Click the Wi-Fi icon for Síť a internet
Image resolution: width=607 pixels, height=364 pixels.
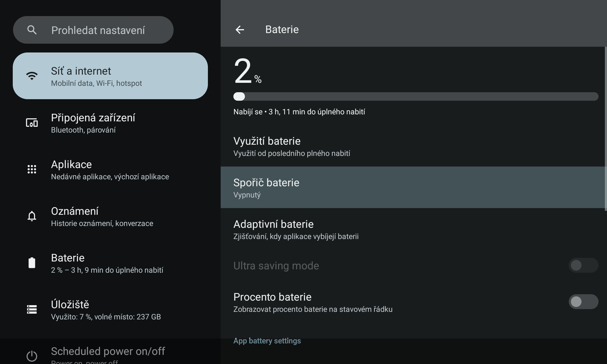32,76
